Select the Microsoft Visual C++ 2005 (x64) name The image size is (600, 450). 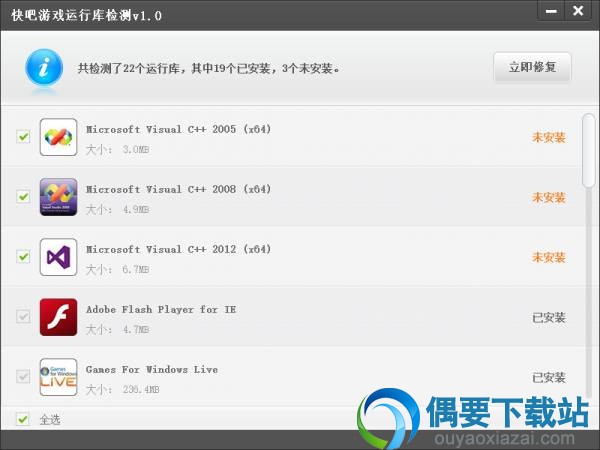pos(179,129)
